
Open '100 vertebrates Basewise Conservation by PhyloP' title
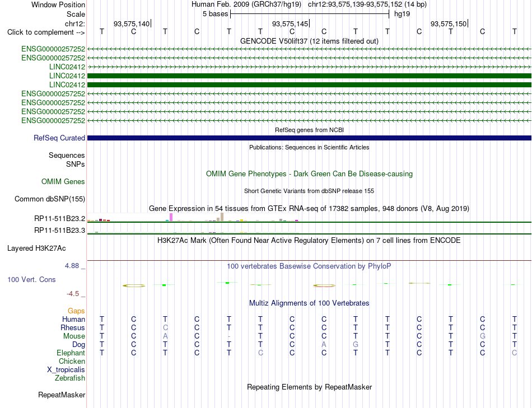[x=309, y=266]
